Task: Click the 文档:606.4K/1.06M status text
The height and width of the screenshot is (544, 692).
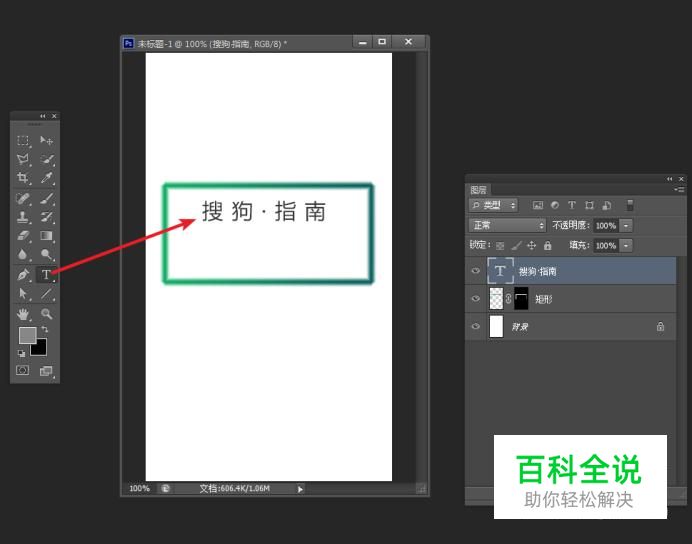Action: (234, 488)
